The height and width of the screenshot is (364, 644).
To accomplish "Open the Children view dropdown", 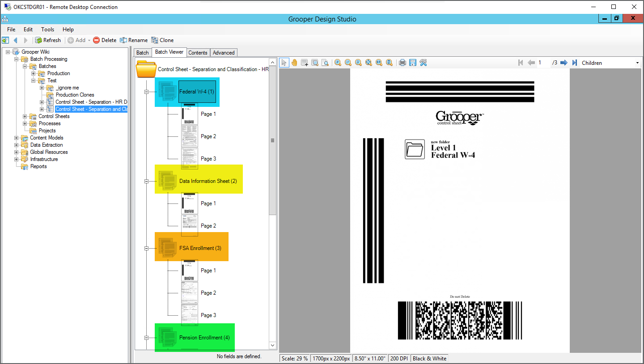I will [x=637, y=63].
